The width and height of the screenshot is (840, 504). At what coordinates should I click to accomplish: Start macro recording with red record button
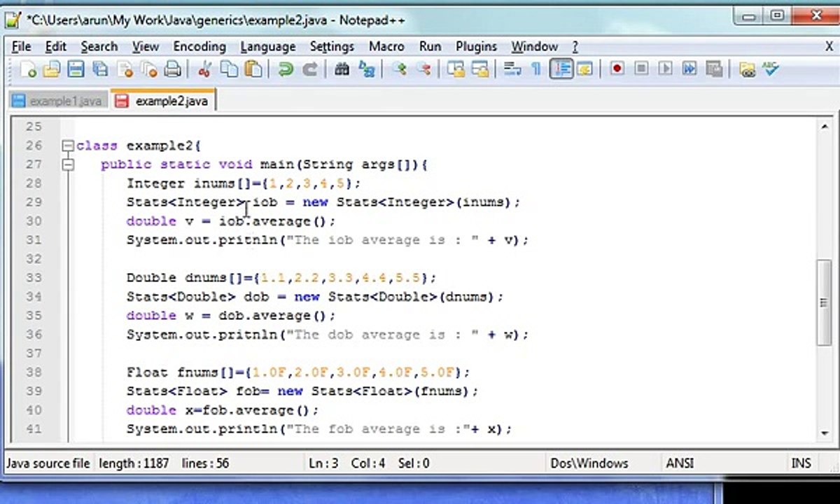click(x=617, y=69)
